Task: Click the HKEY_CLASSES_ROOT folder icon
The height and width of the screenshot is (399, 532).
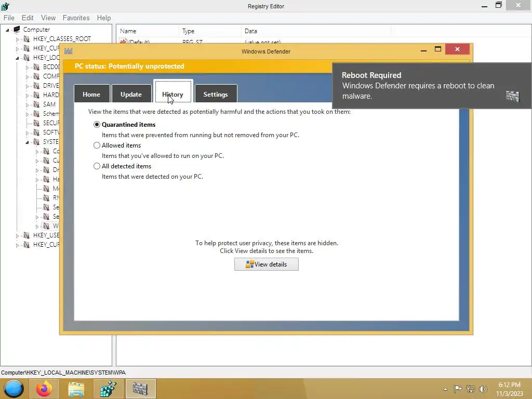Action: tap(26, 39)
